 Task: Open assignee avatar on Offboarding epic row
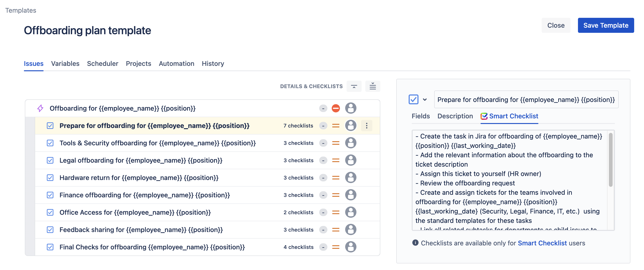351,108
